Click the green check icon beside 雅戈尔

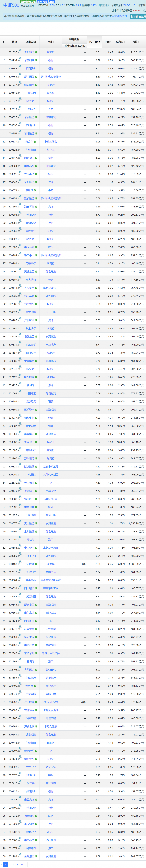[35, 142]
